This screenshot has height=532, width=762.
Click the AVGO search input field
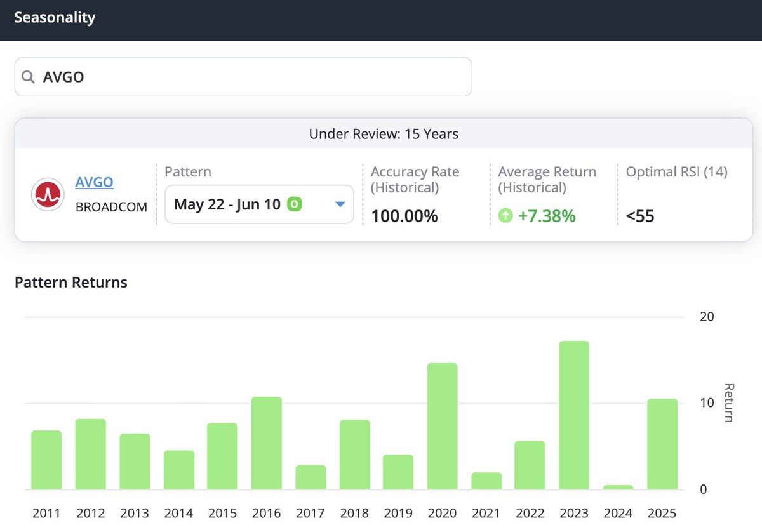(243, 77)
